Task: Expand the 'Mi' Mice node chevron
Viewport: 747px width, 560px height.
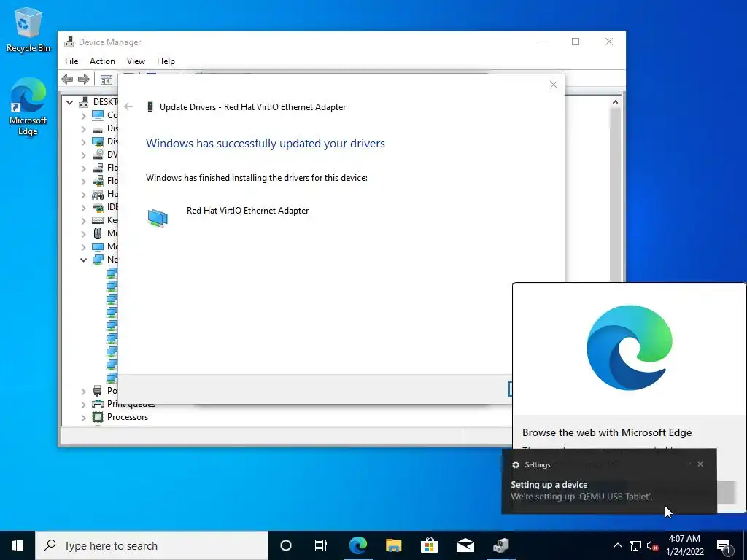Action: click(83, 233)
